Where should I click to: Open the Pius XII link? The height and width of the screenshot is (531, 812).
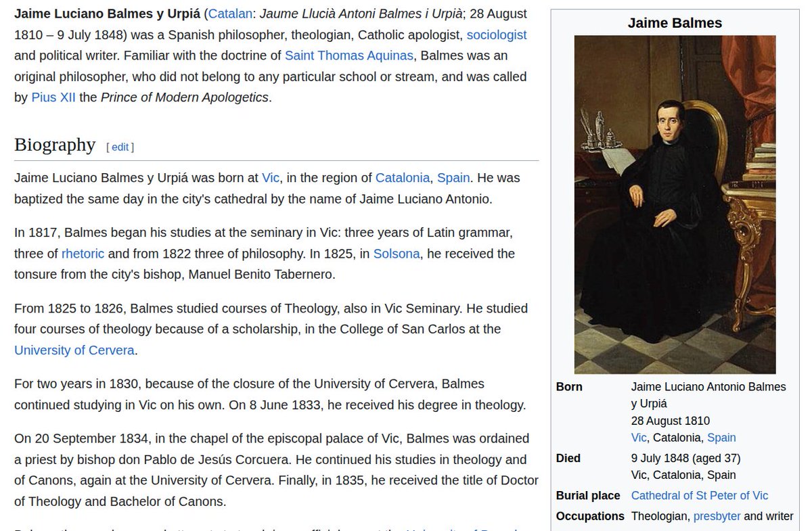click(x=53, y=97)
